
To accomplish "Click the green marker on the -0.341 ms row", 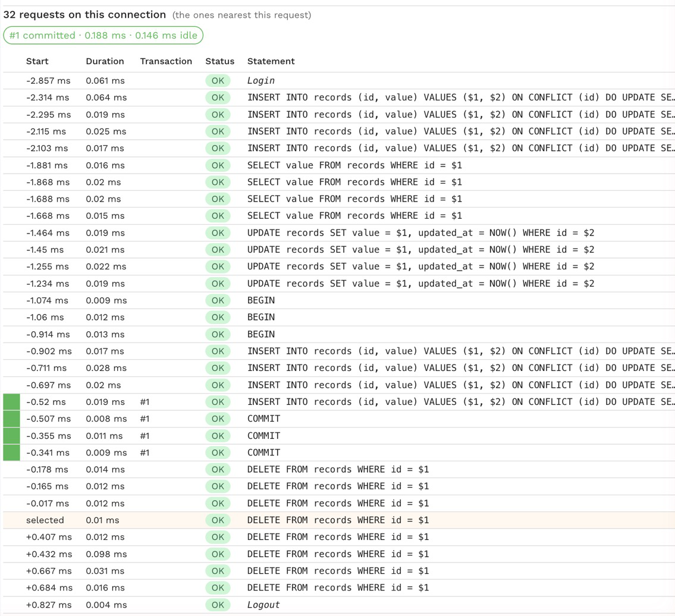I will click(x=12, y=453).
